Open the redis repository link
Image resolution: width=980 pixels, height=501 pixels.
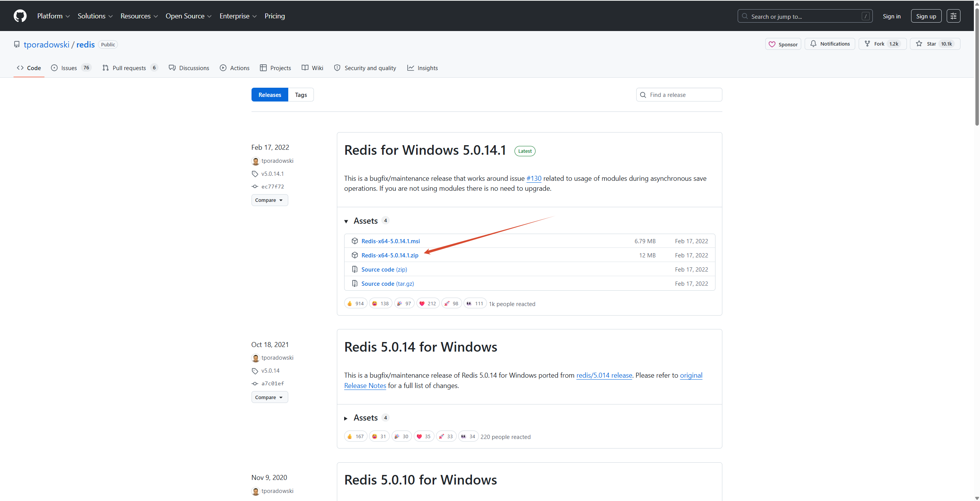85,44
